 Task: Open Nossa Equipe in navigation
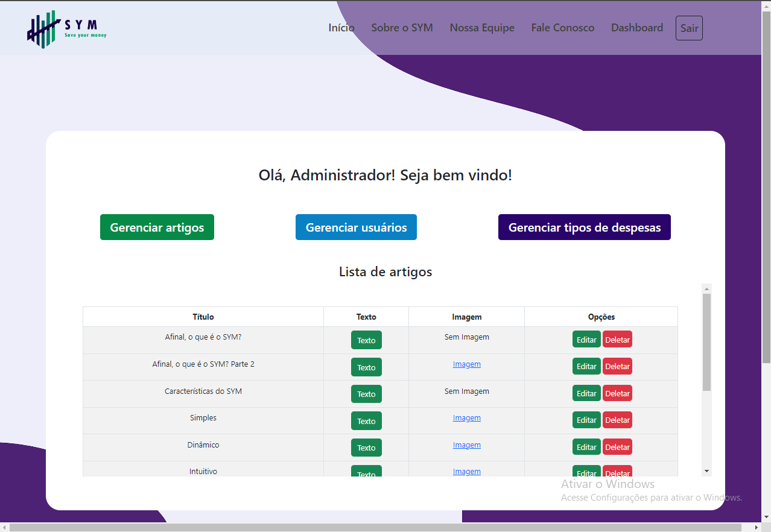point(482,28)
